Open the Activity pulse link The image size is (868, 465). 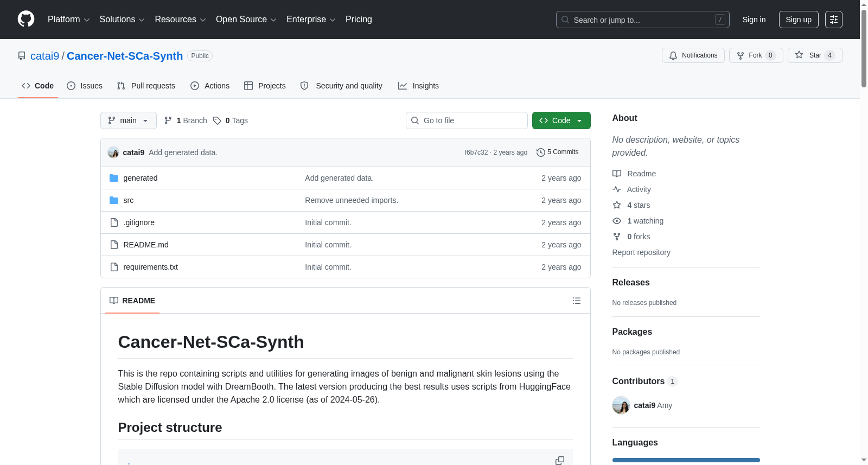coord(631,189)
